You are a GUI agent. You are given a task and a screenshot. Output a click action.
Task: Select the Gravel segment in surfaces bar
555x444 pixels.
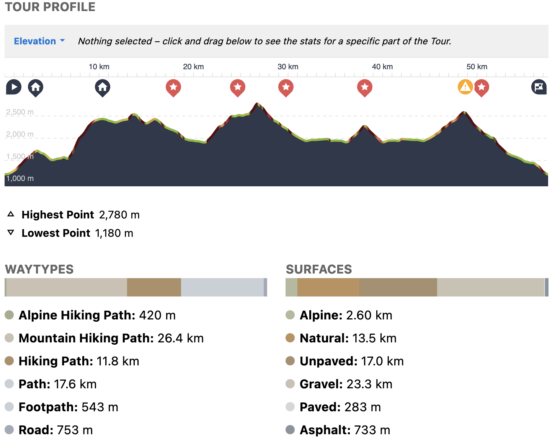point(491,287)
